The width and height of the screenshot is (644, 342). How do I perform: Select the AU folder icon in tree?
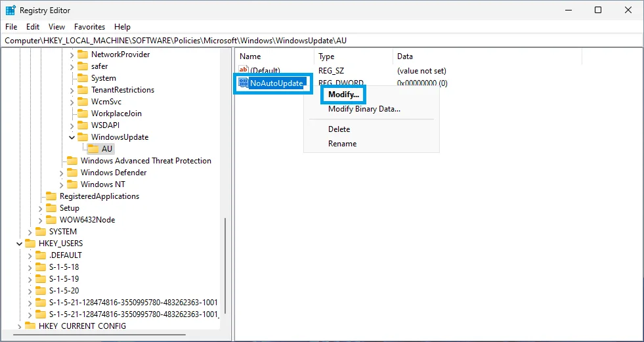[x=93, y=149]
